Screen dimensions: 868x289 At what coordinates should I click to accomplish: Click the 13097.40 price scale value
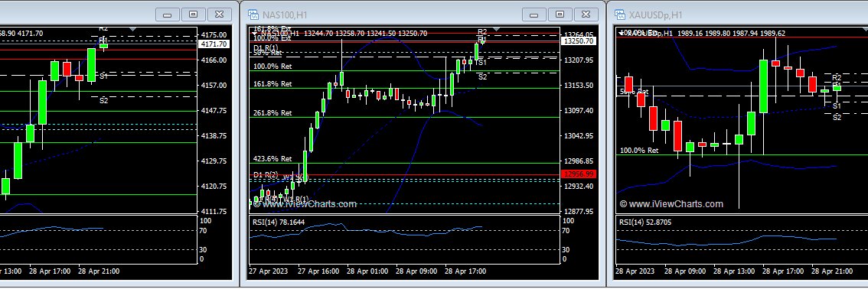578,111
